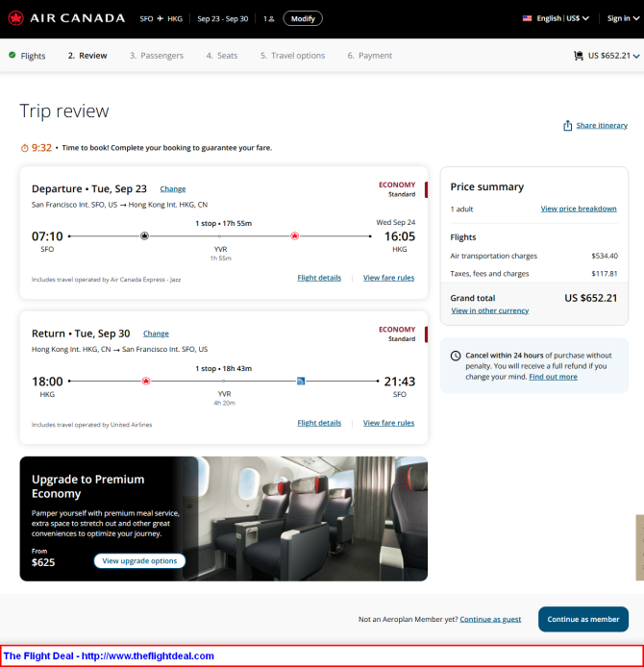
Task: Click the Taxes, fees and charges $117.81 value
Action: (x=604, y=274)
